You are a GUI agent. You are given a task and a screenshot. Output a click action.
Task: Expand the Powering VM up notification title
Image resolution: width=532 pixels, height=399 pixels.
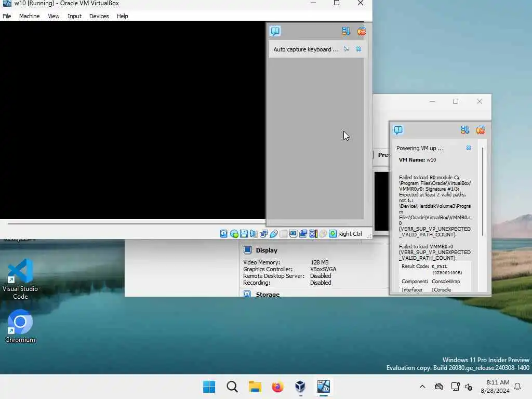click(420, 148)
